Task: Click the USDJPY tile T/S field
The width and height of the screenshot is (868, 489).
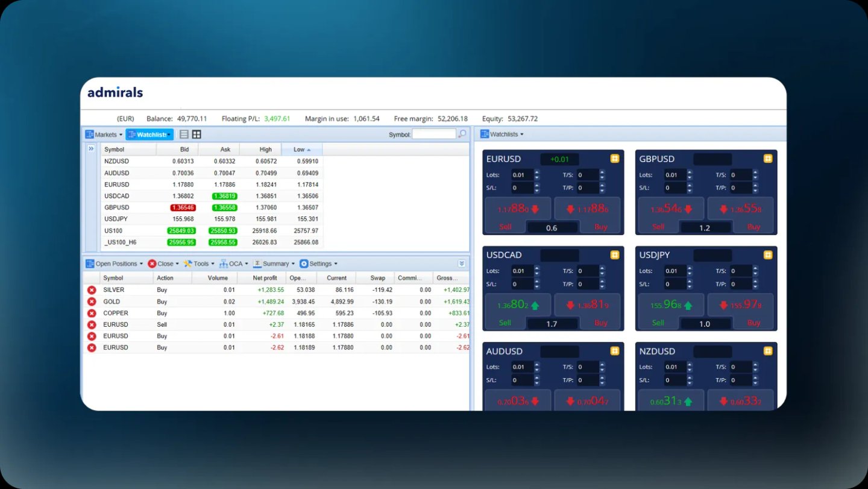Action: point(741,271)
